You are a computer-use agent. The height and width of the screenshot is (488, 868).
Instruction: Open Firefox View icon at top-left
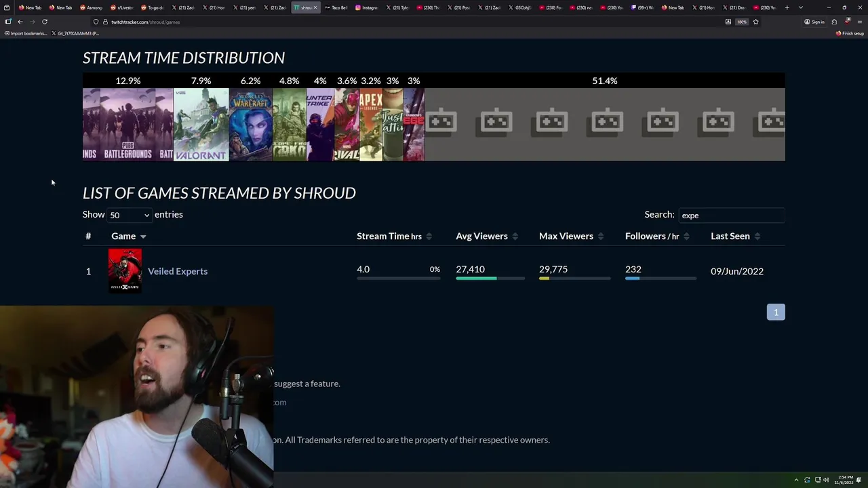[x=7, y=7]
